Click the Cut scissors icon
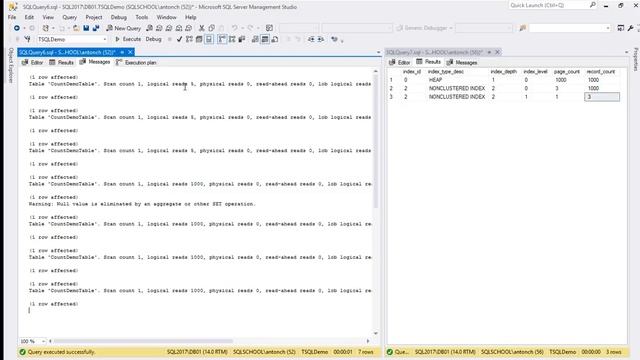This screenshot has width=640, height=360. 202,28
